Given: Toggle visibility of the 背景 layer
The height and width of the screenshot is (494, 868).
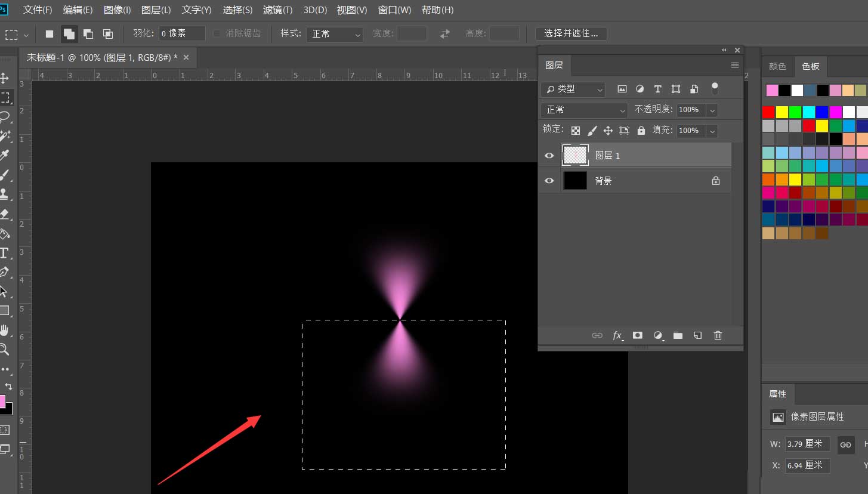Looking at the screenshot, I should click(x=549, y=181).
